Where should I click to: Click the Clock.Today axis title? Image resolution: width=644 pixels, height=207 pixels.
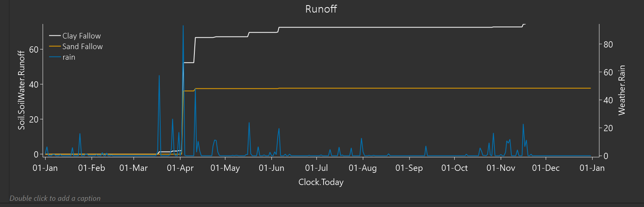pos(321,182)
